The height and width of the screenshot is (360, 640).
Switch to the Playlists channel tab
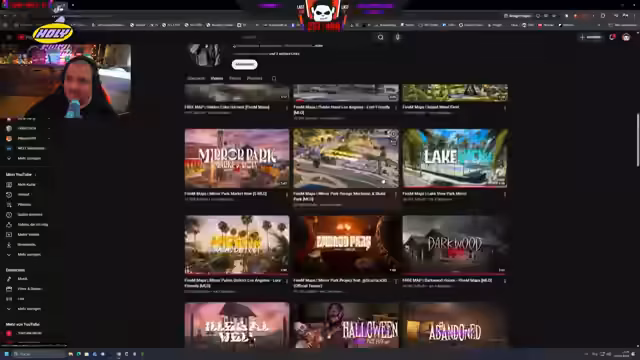coord(254,78)
